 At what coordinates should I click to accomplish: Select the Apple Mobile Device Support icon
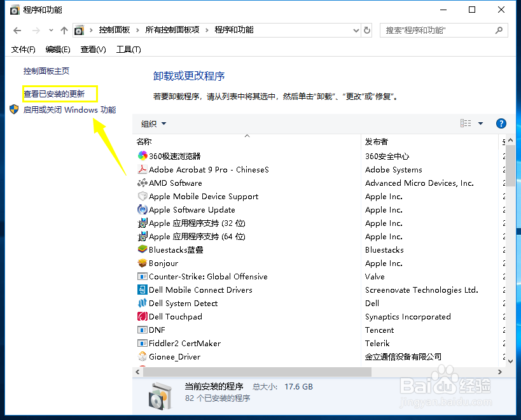click(142, 196)
